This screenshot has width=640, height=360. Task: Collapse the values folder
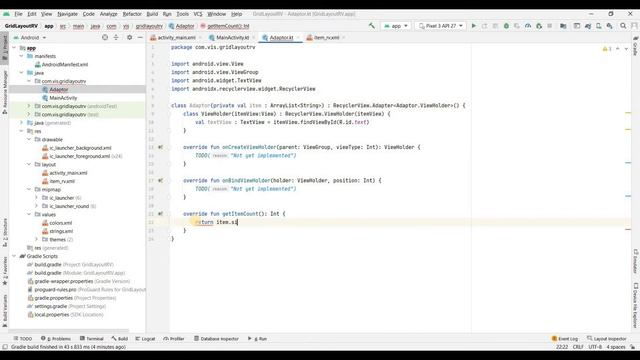[29, 214]
